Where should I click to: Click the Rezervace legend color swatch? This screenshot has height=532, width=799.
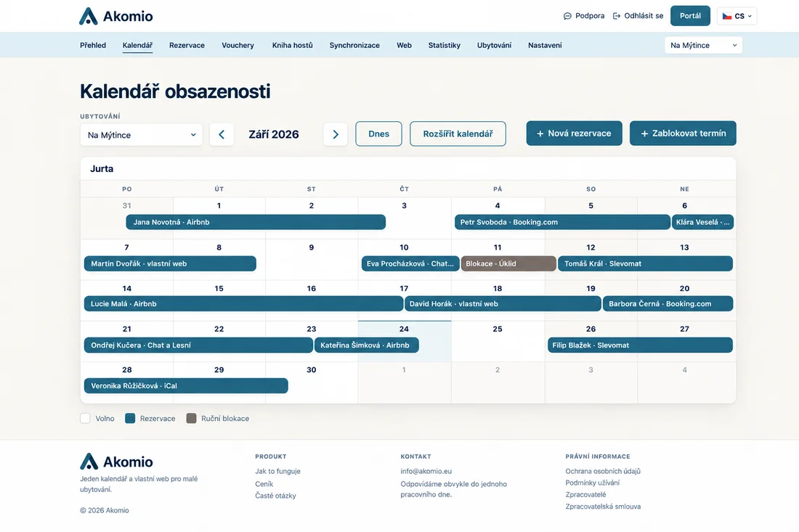pyautogui.click(x=131, y=419)
